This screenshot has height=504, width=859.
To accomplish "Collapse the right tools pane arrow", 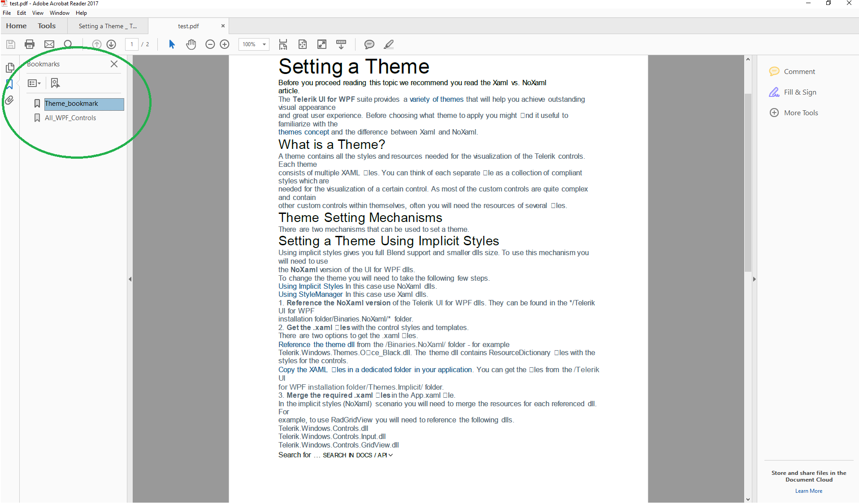I will 754,279.
